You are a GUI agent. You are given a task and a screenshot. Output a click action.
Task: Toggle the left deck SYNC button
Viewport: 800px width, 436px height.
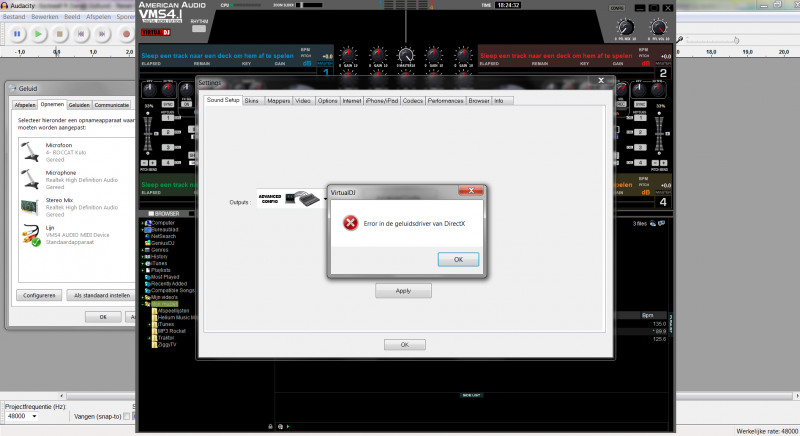tap(168, 104)
